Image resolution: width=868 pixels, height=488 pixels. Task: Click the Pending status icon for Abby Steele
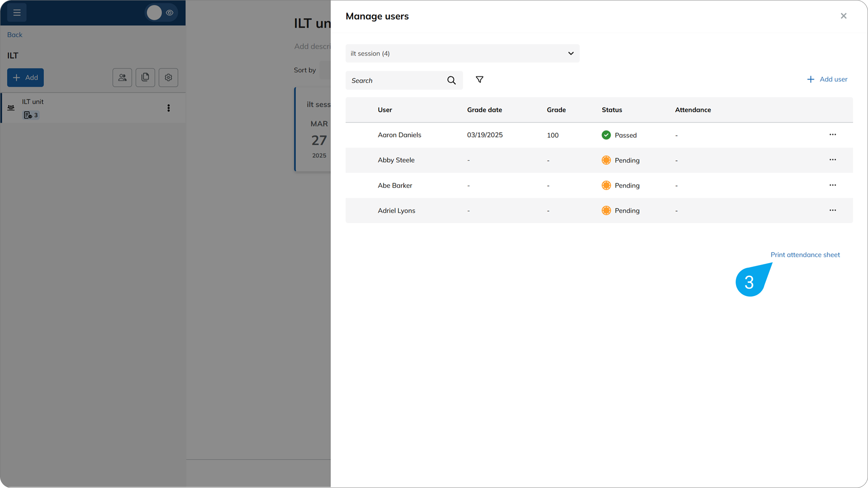point(606,160)
